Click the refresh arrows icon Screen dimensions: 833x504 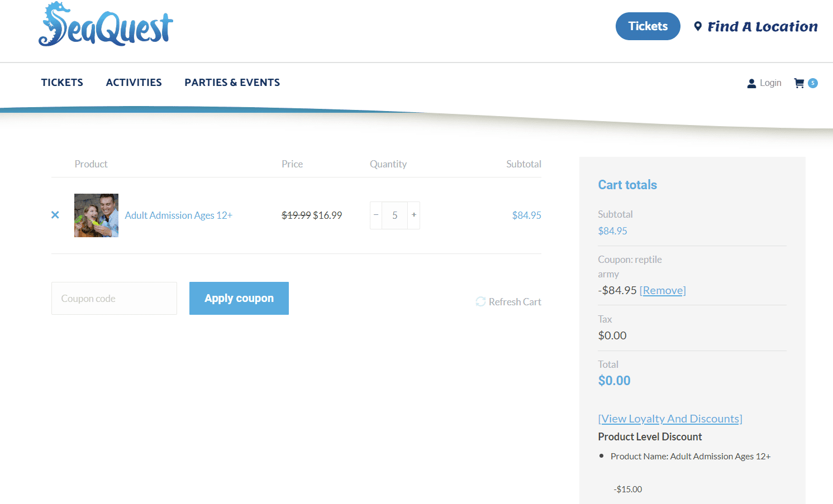click(x=480, y=301)
